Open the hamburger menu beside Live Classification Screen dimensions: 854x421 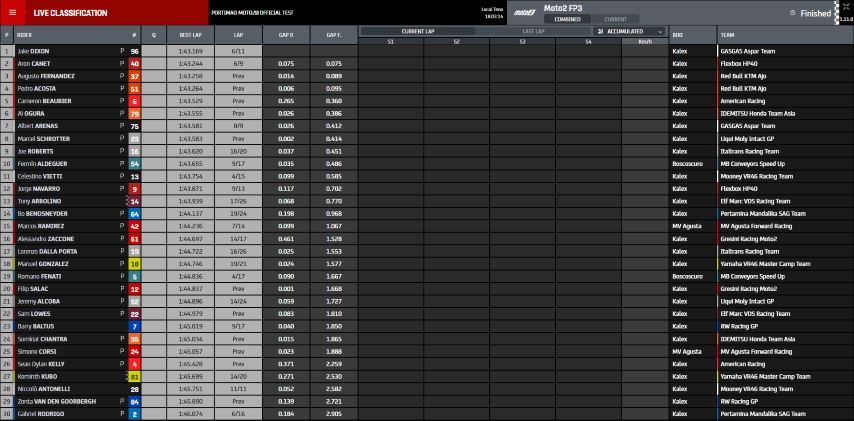pyautogui.click(x=12, y=13)
